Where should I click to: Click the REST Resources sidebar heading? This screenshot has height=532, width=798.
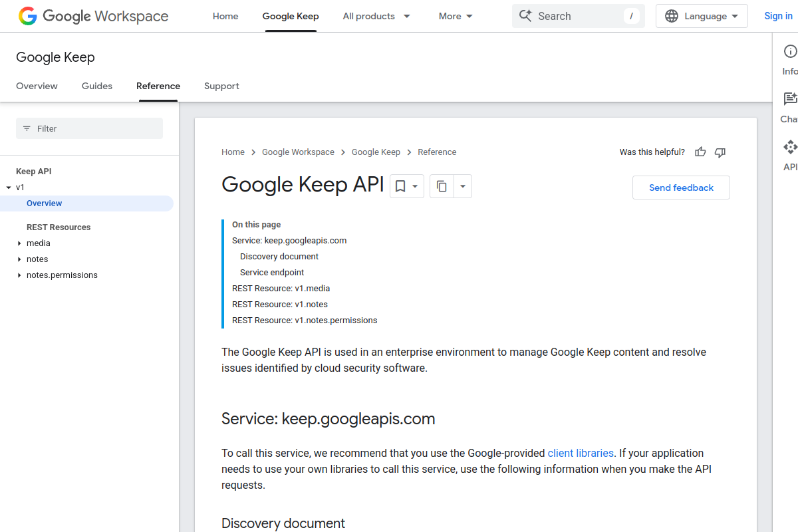[x=59, y=227]
